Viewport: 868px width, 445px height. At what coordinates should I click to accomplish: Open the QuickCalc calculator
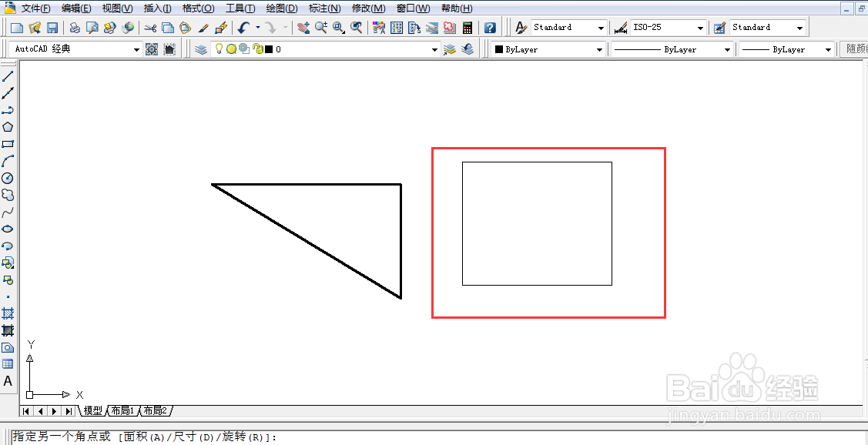coord(468,28)
